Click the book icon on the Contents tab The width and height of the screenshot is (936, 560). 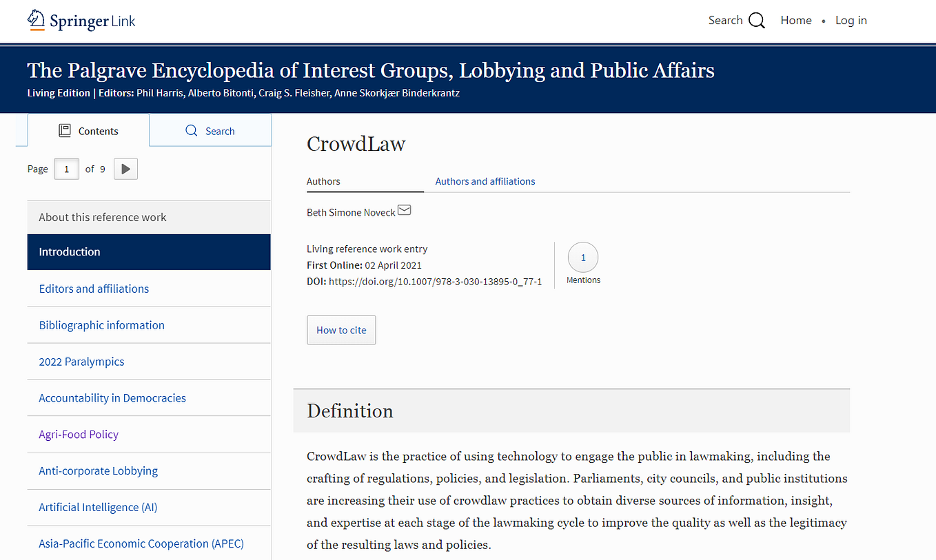(x=65, y=131)
